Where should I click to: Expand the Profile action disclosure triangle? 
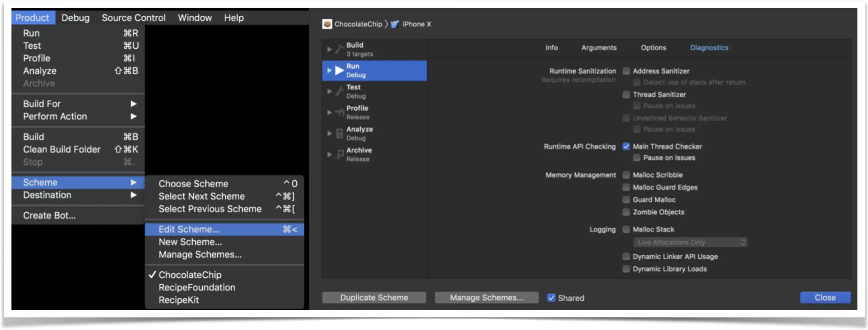click(x=329, y=112)
